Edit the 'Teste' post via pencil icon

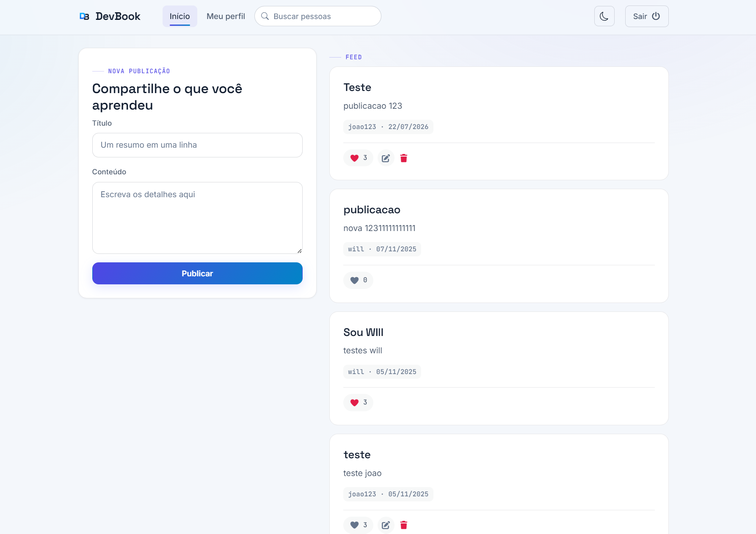pos(386,158)
